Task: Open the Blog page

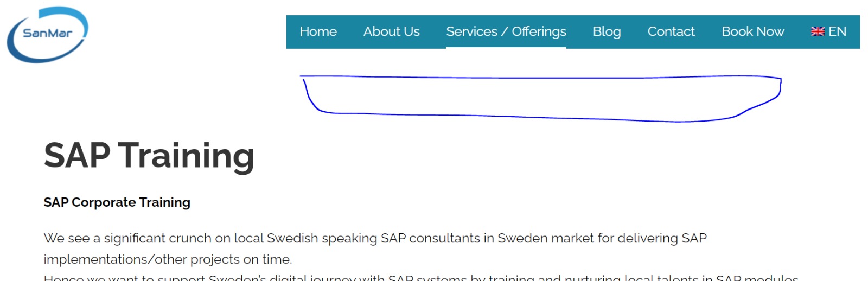Action: 607,31
